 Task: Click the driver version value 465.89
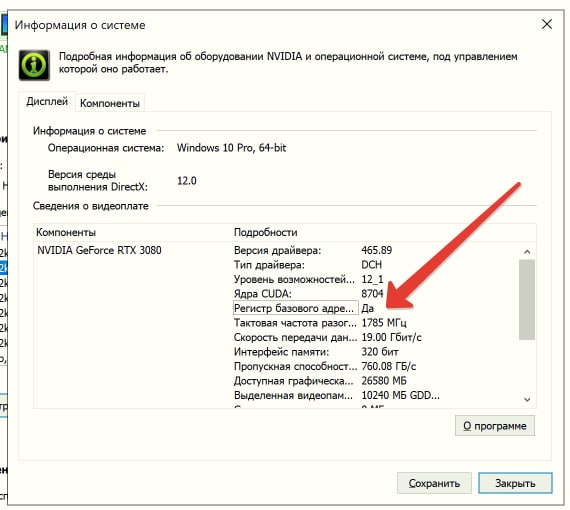click(x=377, y=250)
